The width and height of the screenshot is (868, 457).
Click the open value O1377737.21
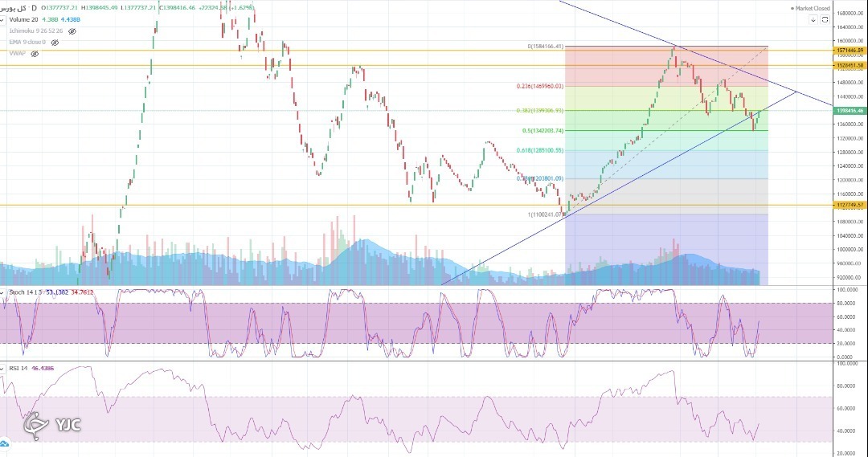pyautogui.click(x=60, y=8)
